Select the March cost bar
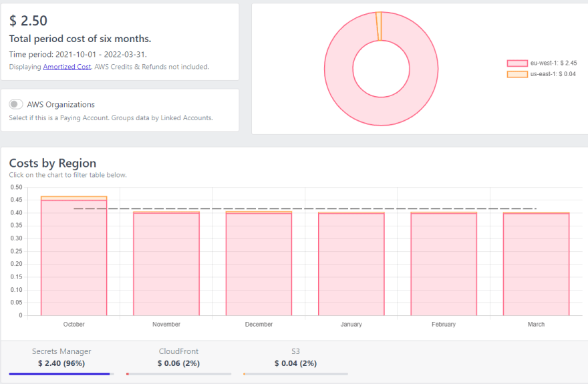 [x=537, y=264]
